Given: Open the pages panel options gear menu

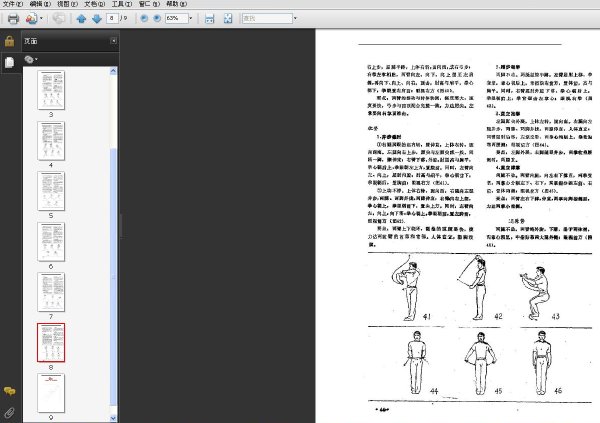Looking at the screenshot, I should tap(31, 59).
